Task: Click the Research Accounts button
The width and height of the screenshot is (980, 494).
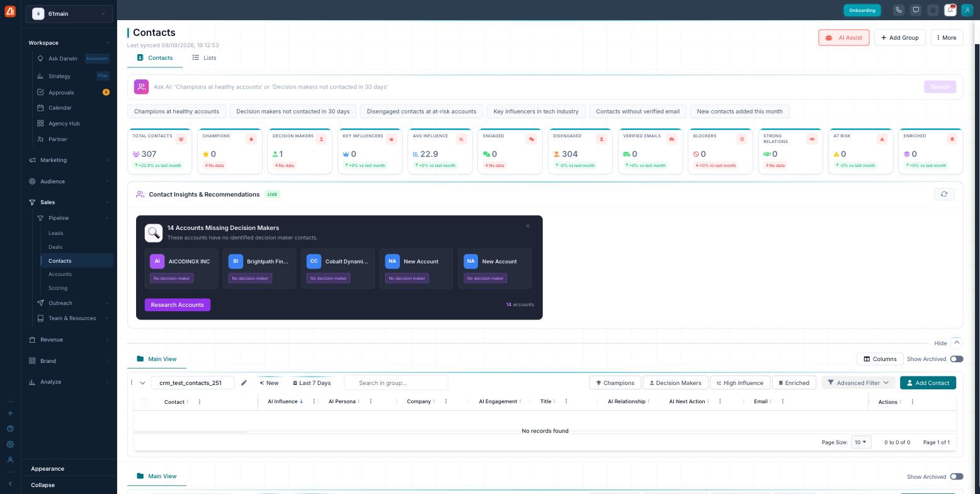Action: (x=178, y=305)
